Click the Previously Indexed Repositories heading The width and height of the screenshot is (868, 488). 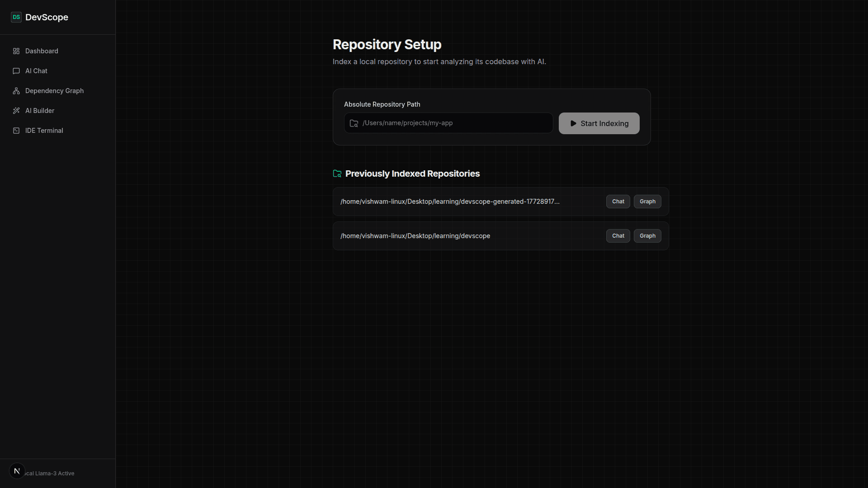(412, 174)
